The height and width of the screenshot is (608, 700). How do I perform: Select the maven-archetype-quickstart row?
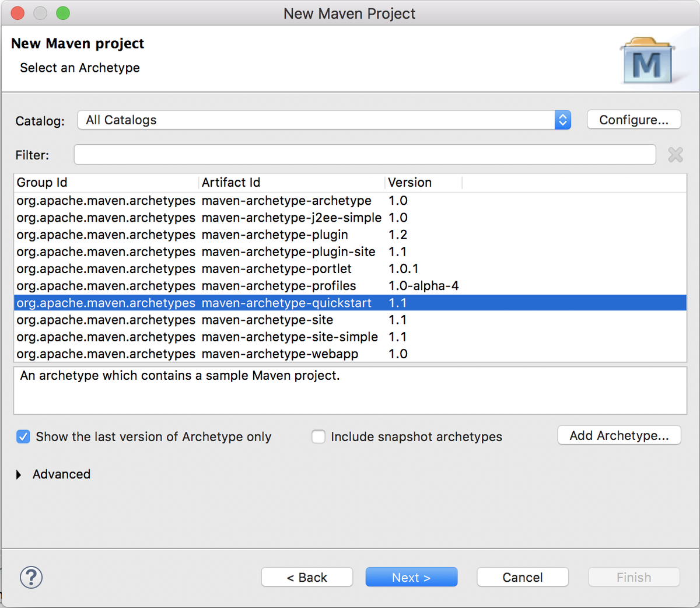350,303
